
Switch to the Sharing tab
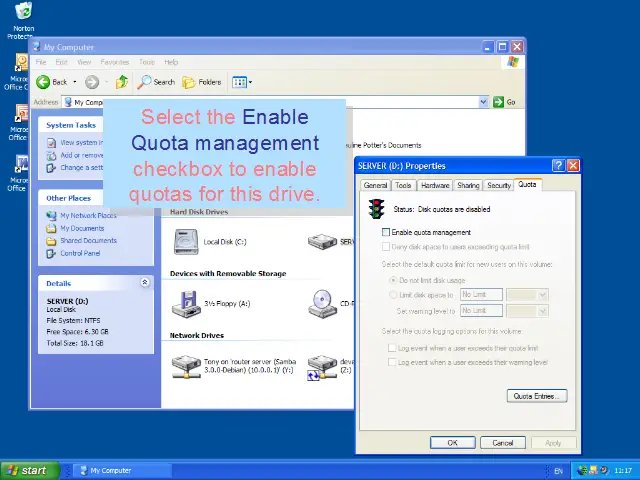468,185
